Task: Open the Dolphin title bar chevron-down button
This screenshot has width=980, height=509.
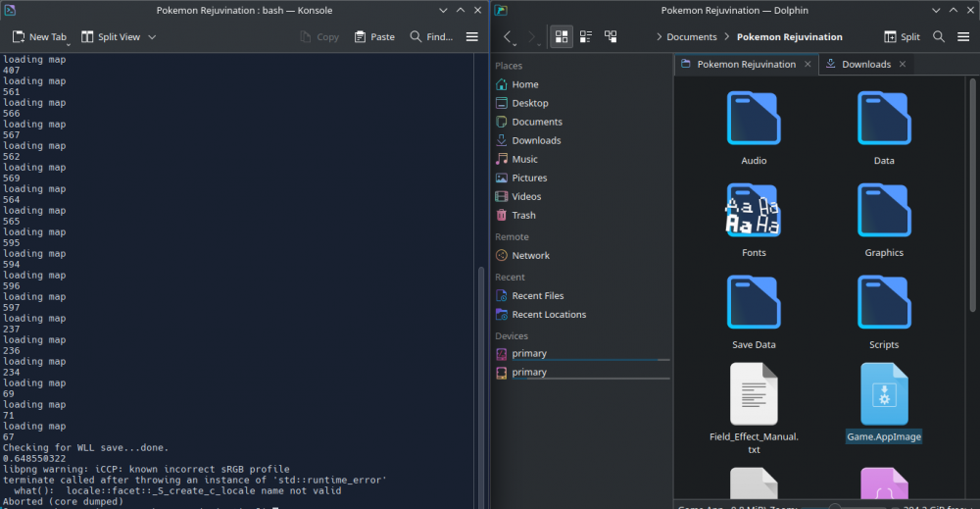Action: 936,10
